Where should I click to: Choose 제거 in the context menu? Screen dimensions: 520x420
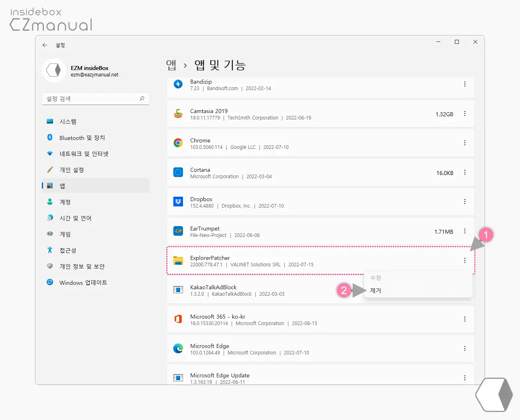(x=376, y=290)
